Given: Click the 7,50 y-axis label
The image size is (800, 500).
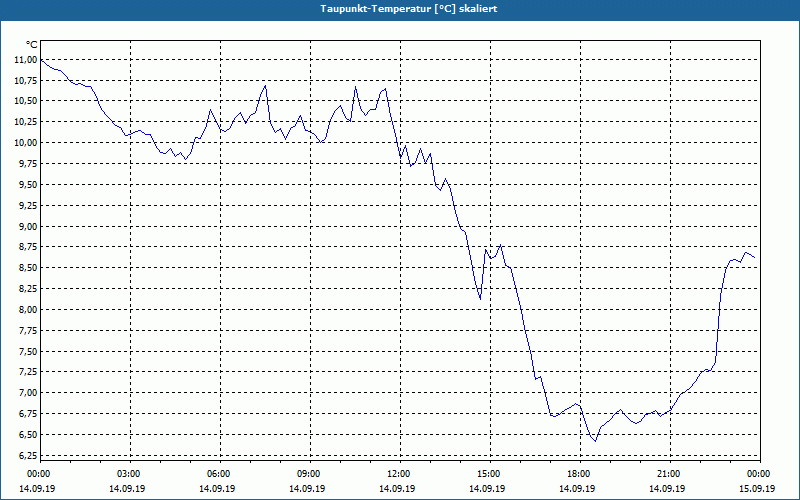Looking at the screenshot, I should [29, 352].
